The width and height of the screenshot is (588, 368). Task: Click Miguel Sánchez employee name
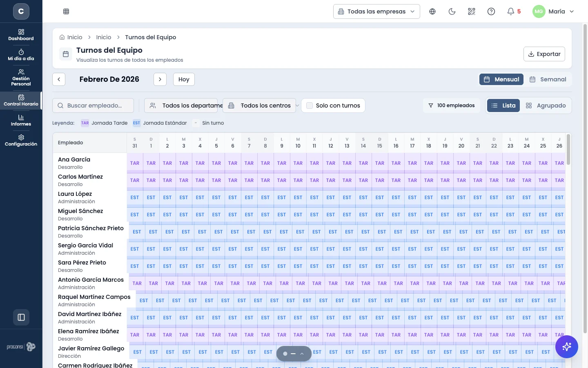tap(80, 211)
